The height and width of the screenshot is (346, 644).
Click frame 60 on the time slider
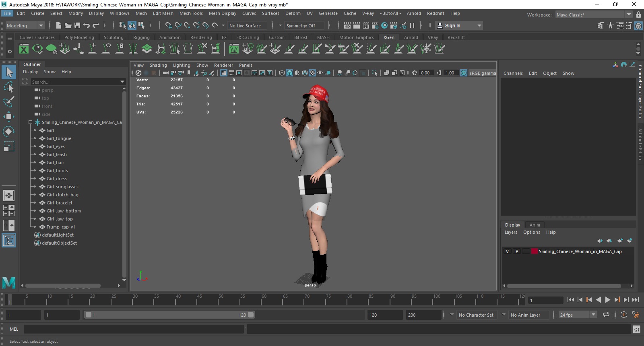[264, 300]
